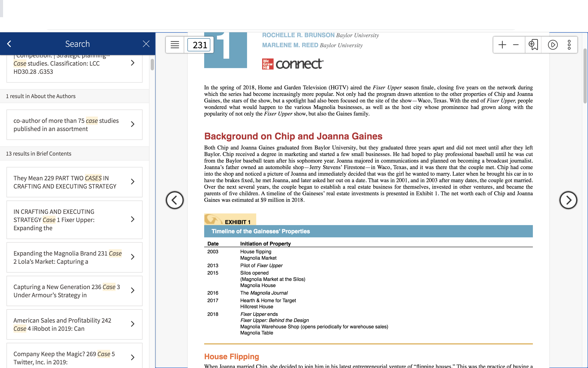The height and width of the screenshot is (368, 588).
Task: Open result 'Case 1 Fixer Upper: Expanding the'
Action: click(x=74, y=220)
